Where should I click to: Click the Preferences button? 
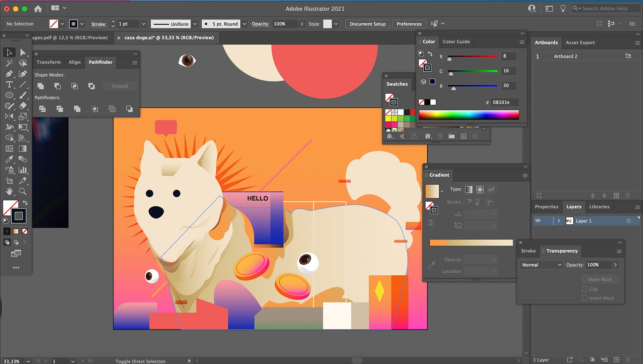[x=409, y=24]
